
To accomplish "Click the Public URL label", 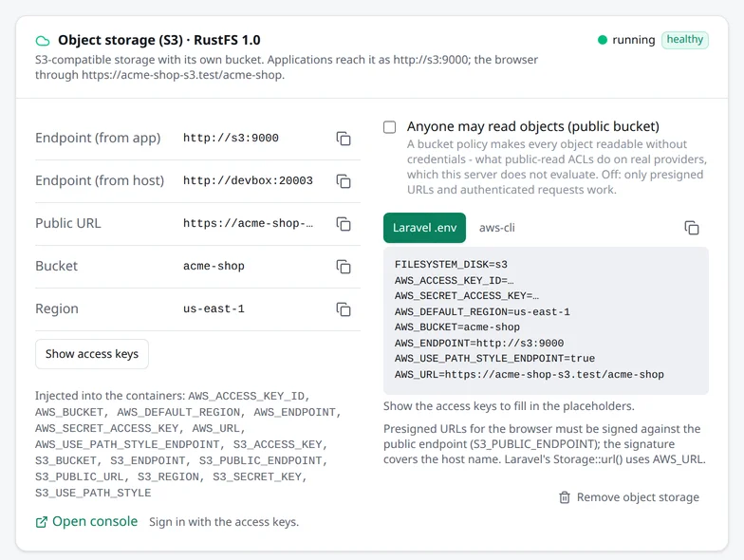I will click(68, 224).
